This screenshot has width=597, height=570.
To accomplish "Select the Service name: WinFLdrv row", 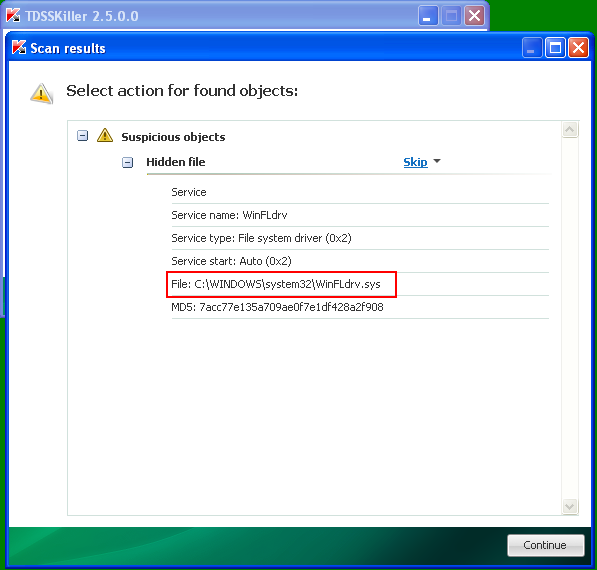I will click(360, 215).
